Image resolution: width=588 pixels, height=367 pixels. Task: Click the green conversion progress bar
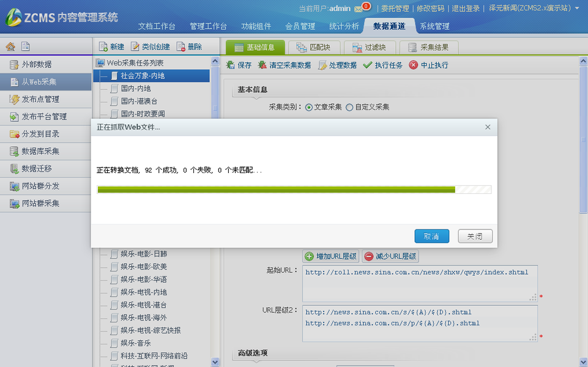[x=276, y=190]
